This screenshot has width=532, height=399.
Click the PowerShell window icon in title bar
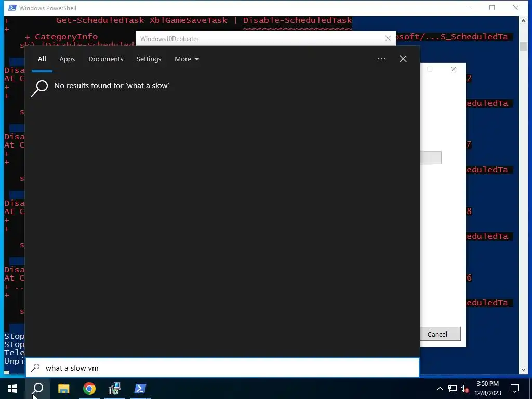coord(12,8)
